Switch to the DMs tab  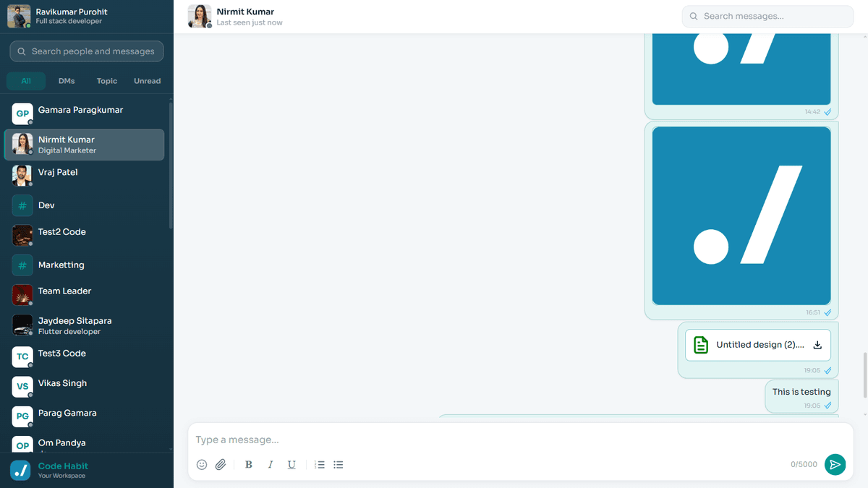pyautogui.click(x=67, y=81)
